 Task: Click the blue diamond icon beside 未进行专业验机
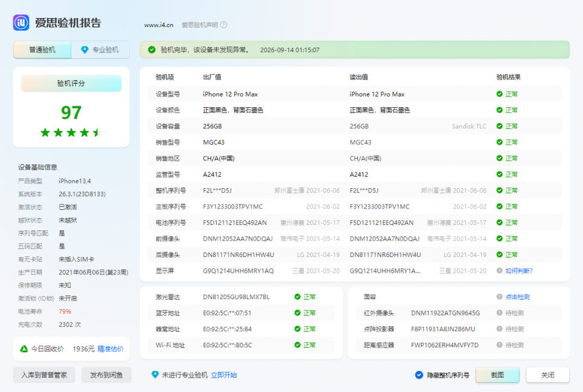(x=155, y=375)
